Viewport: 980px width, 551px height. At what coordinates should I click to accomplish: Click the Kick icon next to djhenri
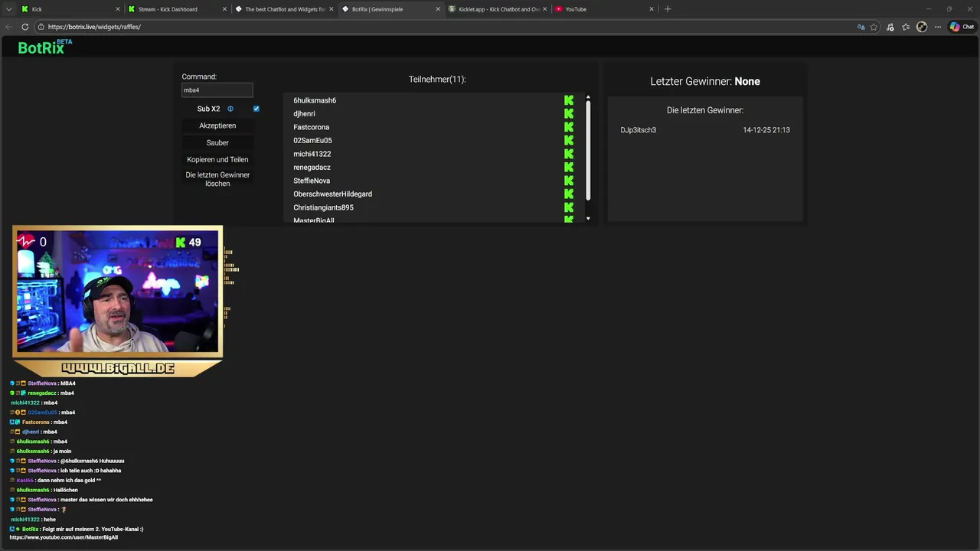[569, 114]
